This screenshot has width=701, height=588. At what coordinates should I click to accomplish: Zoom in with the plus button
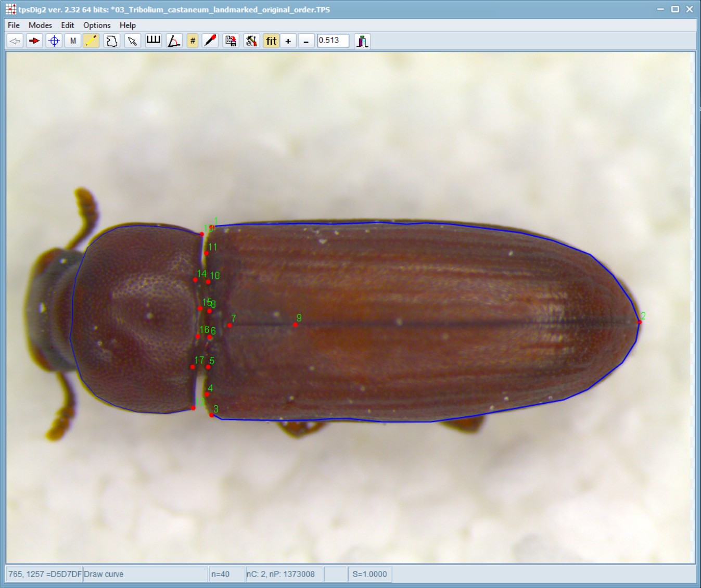click(x=288, y=41)
